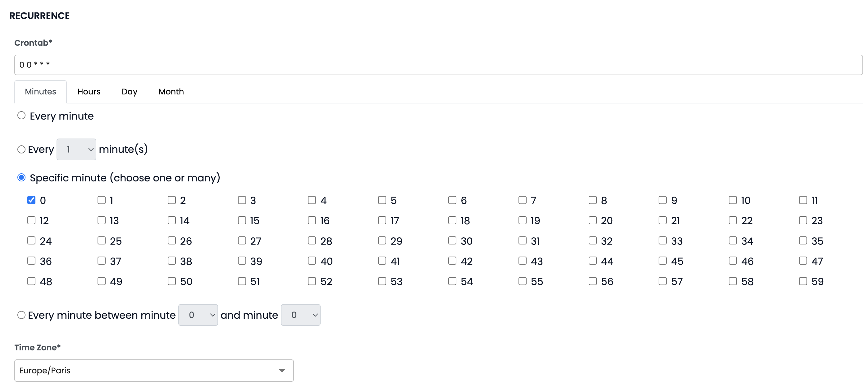This screenshot has width=868, height=392.
Task: Select Every minute between radio option
Action: coord(21,315)
